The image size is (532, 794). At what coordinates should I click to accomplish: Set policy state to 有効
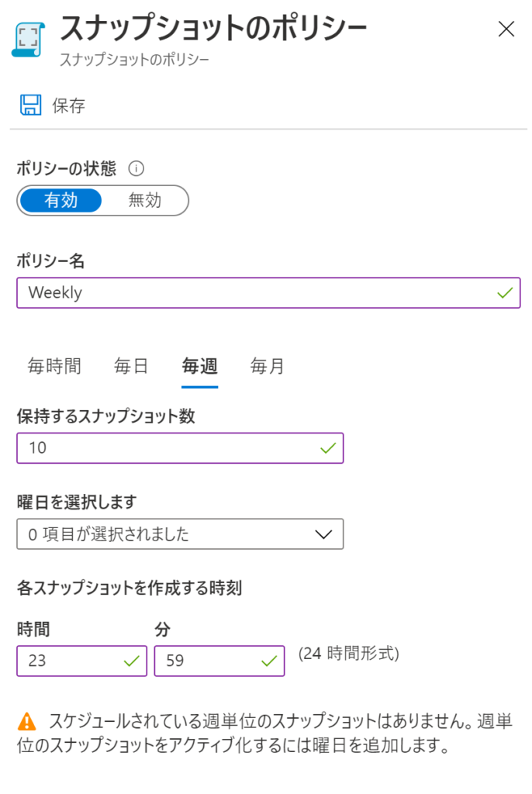tap(60, 201)
